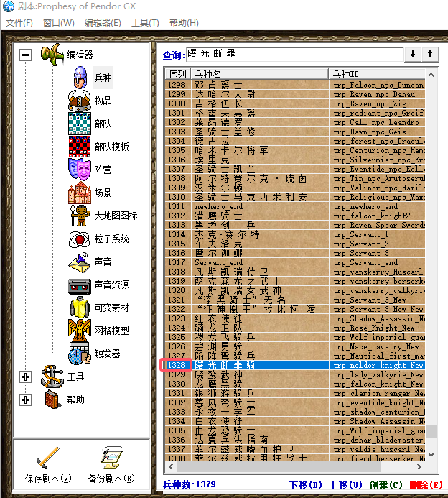The width and height of the screenshot is (448, 498).
Task: Click the 兵种ID column header
Action: point(377,74)
